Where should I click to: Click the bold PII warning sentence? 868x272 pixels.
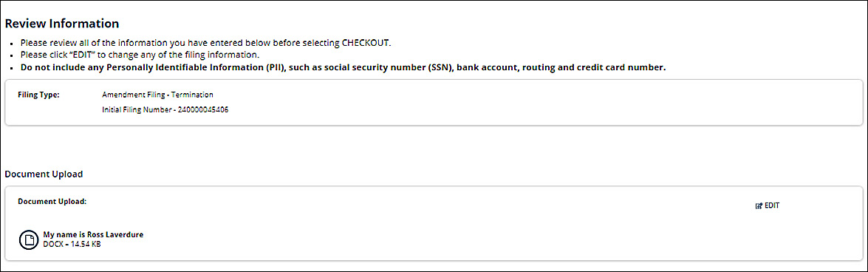[x=344, y=67]
